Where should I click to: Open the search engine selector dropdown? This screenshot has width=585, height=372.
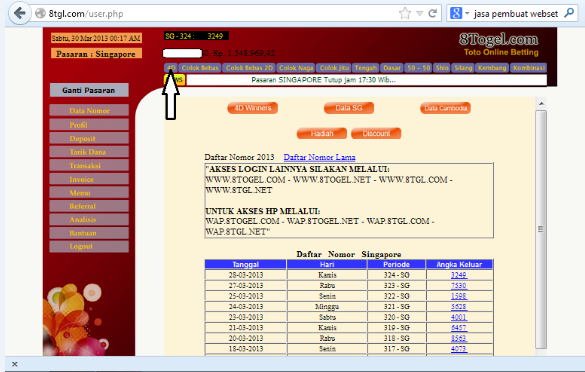460,14
